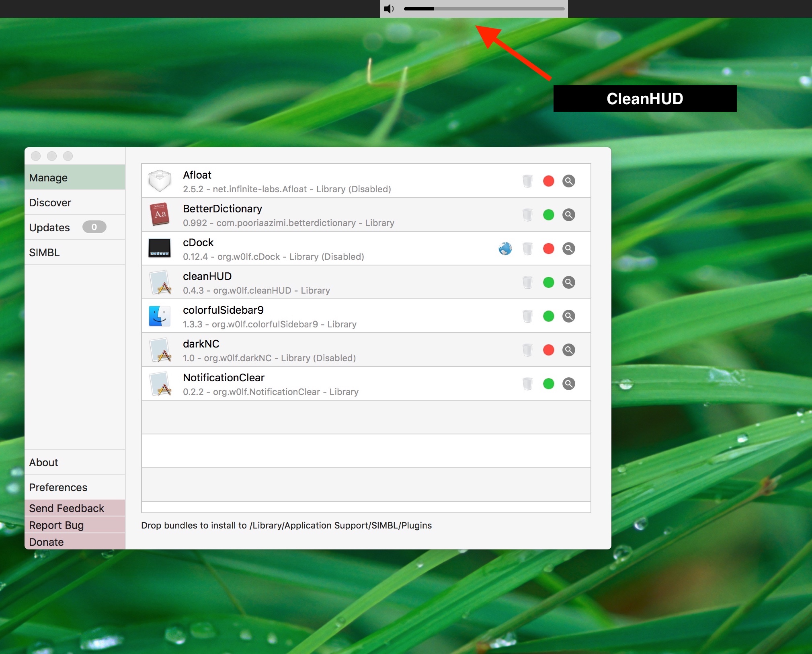The height and width of the screenshot is (654, 812).
Task: Click the volume speaker icon in HUD
Action: tap(389, 8)
